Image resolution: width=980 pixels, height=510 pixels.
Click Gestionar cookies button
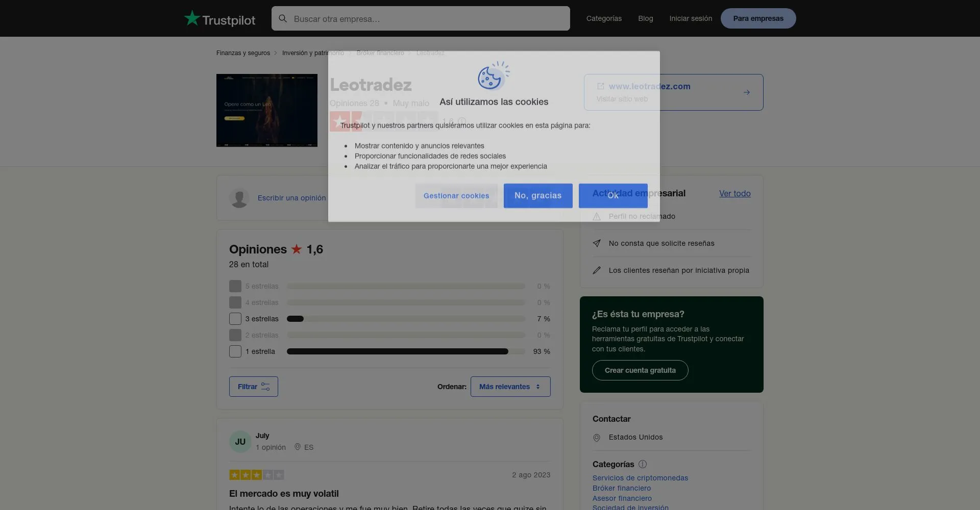pos(456,196)
